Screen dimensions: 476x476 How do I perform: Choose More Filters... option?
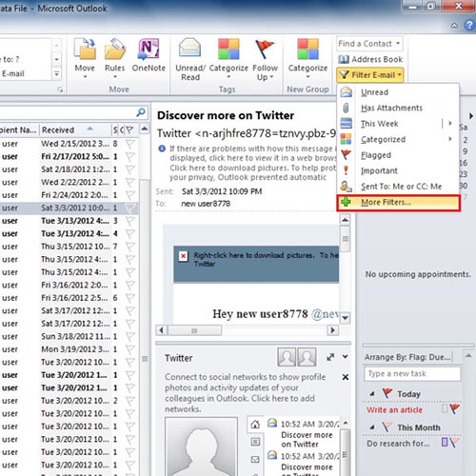(x=398, y=203)
